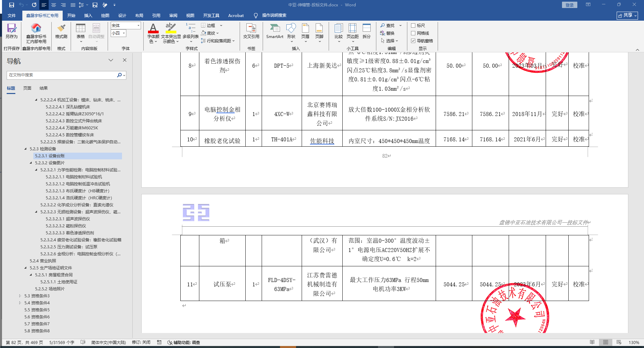The width and height of the screenshot is (644, 348).
Task: Open the 底纹 shading dropdown
Action: [218, 33]
